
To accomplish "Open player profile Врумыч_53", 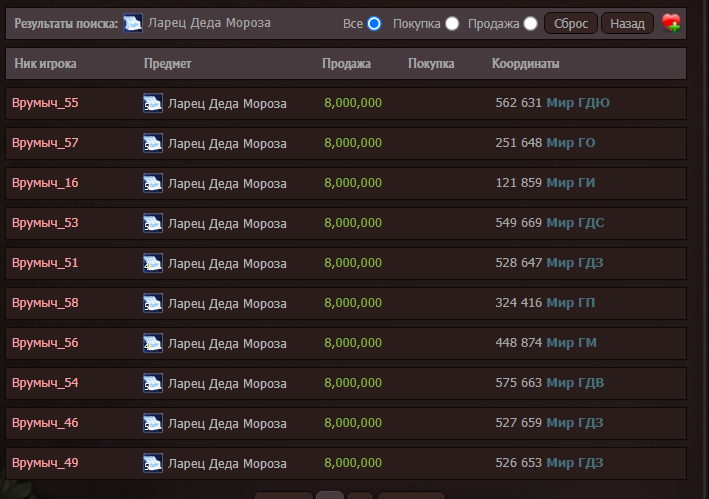I will coord(45,223).
